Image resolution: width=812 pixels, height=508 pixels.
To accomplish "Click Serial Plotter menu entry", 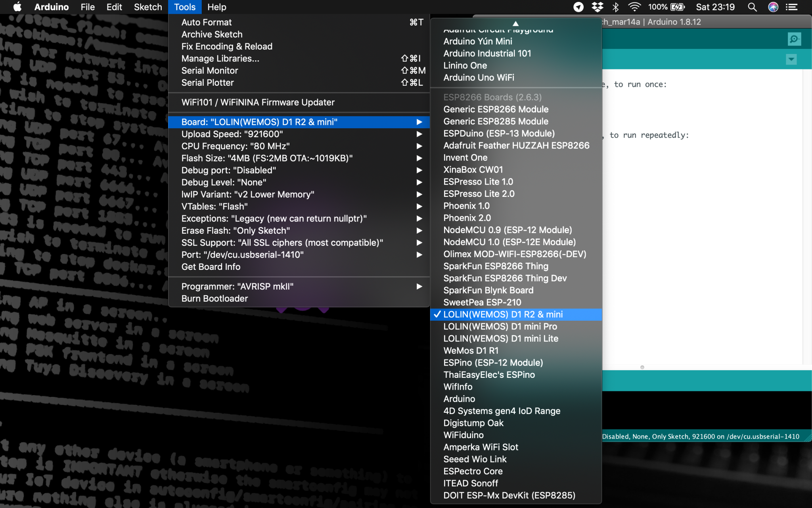I will coord(207,83).
